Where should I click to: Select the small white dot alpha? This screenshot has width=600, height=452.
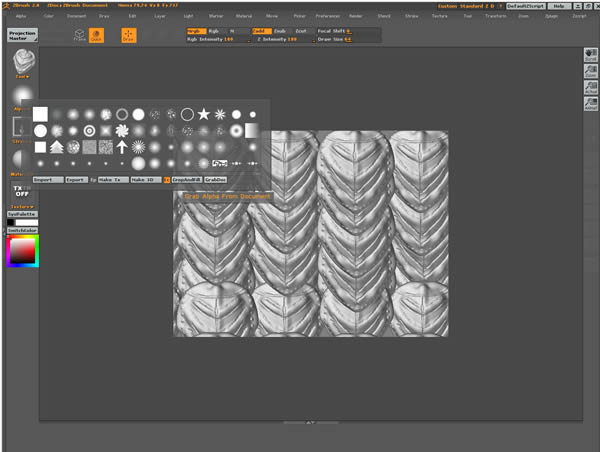(x=253, y=114)
